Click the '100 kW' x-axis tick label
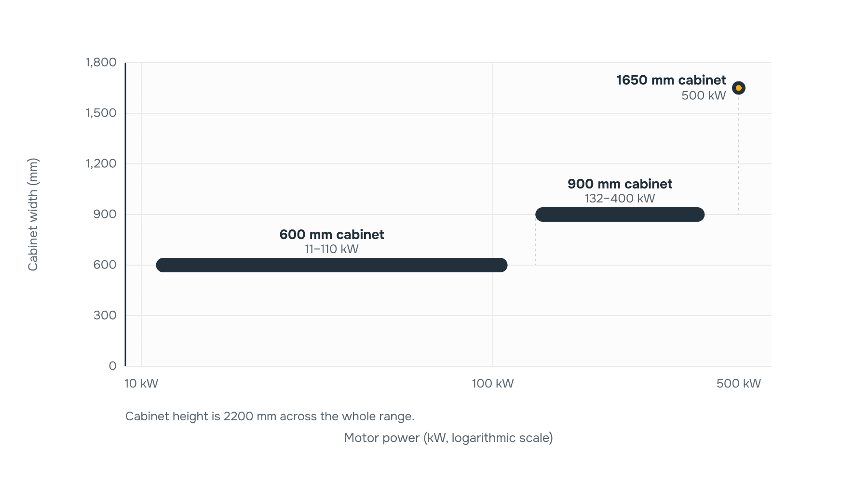The image size is (868, 482). coord(492,384)
